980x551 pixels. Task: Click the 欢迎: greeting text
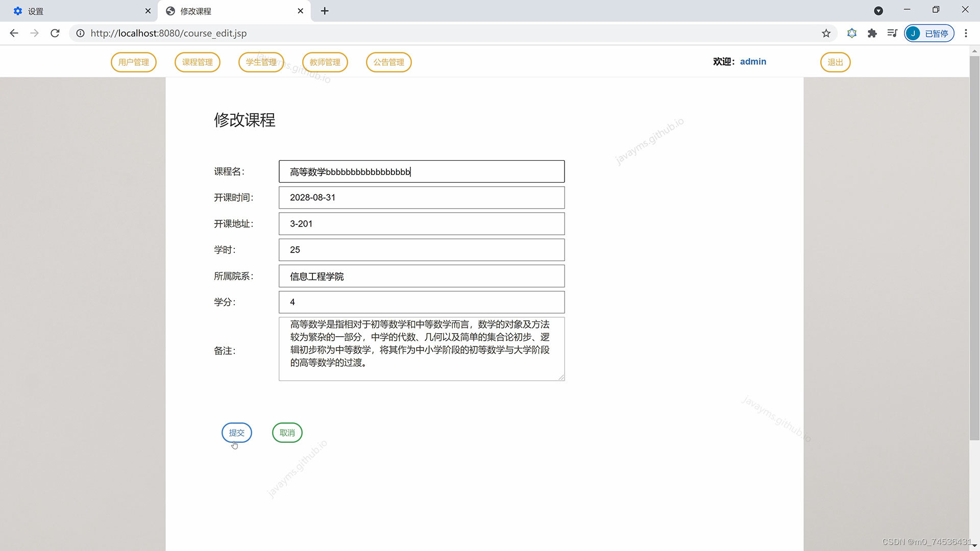point(724,62)
